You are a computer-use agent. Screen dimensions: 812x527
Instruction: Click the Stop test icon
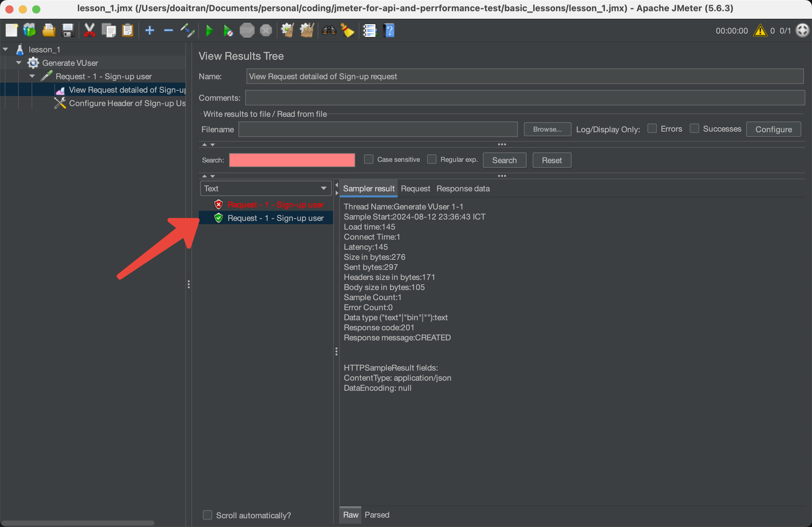tap(247, 31)
